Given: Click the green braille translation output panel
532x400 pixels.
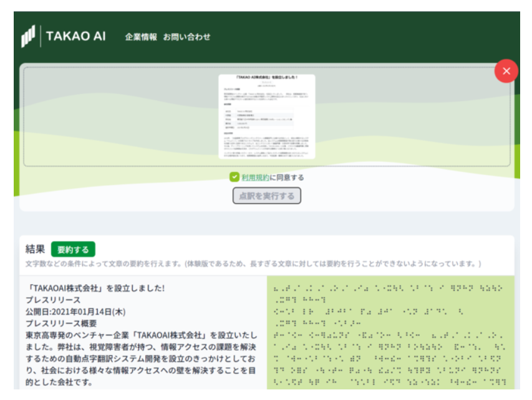Looking at the screenshot, I should click(x=390, y=332).
